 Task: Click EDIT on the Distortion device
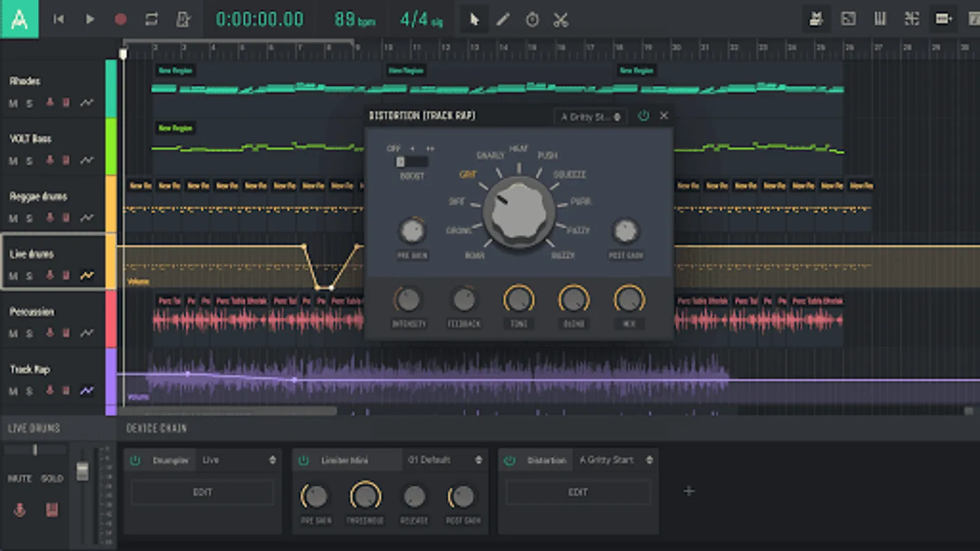[578, 492]
